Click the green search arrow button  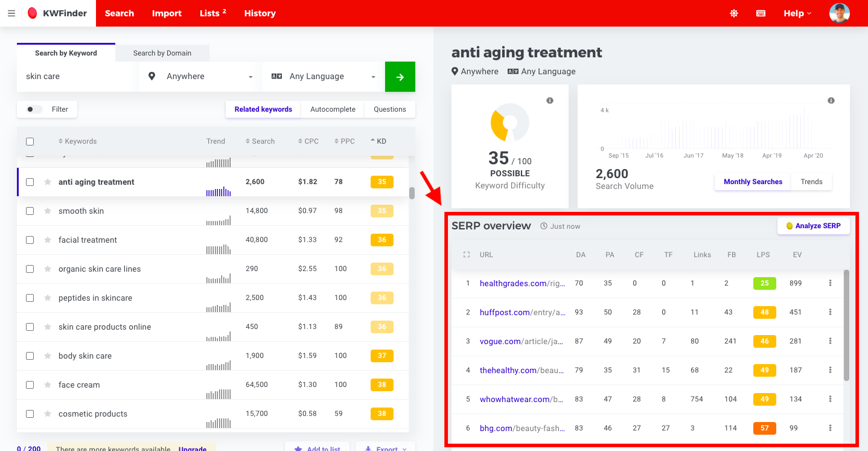(400, 77)
